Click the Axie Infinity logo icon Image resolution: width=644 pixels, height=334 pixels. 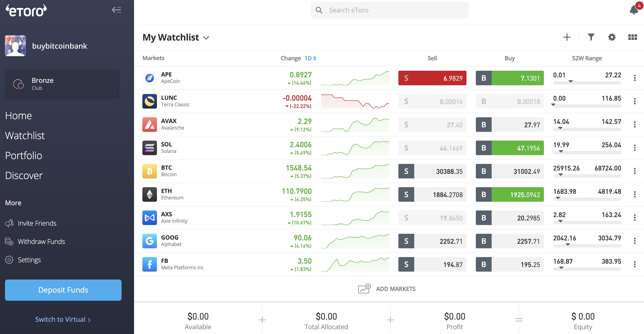coord(149,218)
